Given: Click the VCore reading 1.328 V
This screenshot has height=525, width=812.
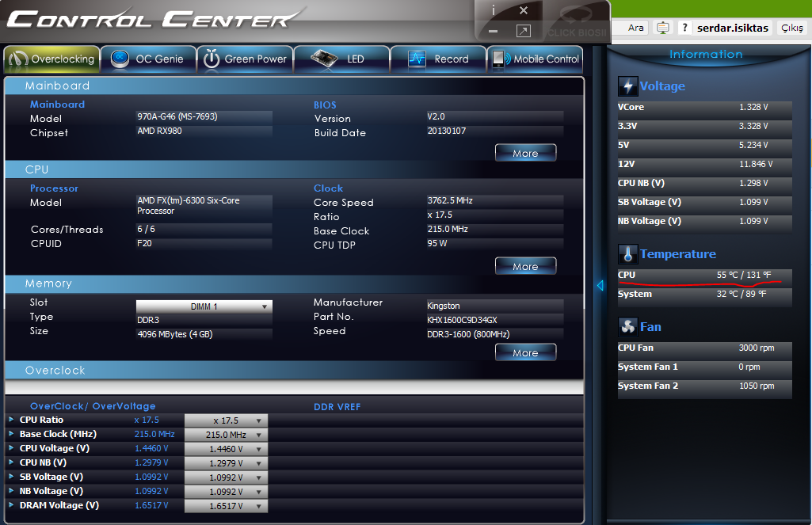Looking at the screenshot, I should click(753, 107).
